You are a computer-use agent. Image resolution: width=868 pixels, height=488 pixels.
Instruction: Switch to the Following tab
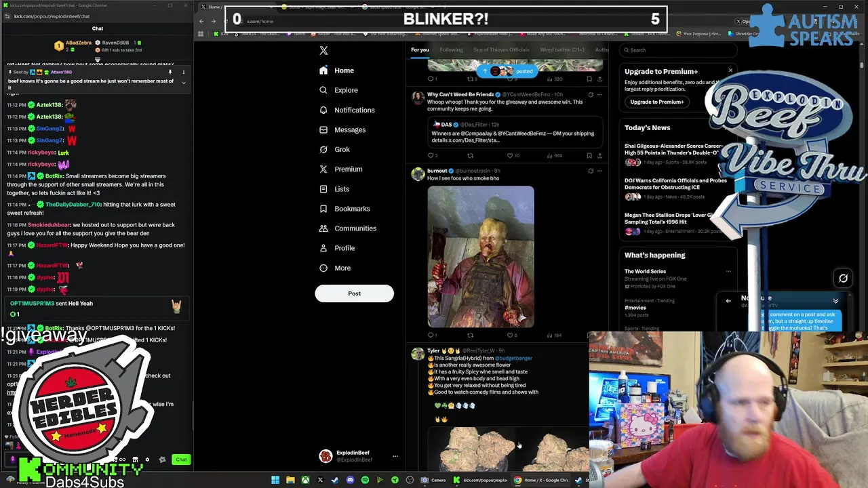pyautogui.click(x=451, y=49)
